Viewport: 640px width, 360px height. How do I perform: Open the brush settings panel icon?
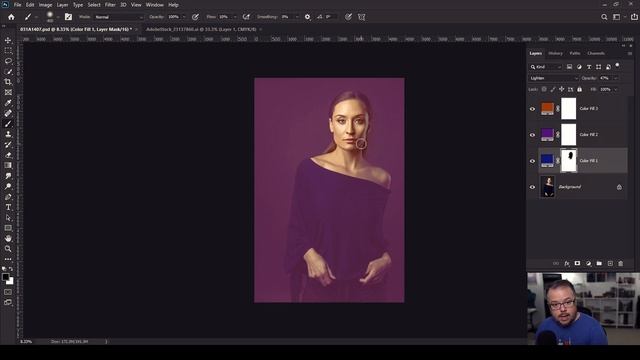[68, 17]
